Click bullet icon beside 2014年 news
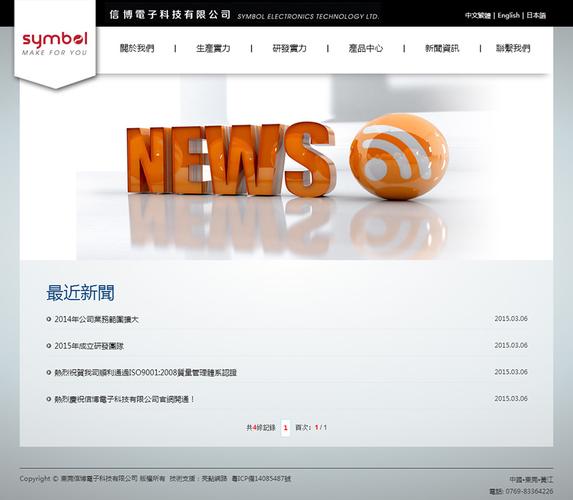Viewport: 573px width, 500px height. [x=49, y=319]
